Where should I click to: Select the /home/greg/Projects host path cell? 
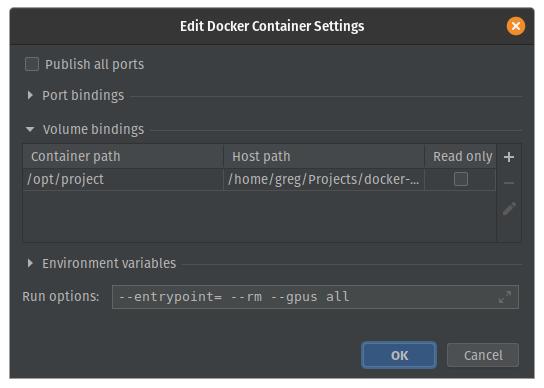click(324, 179)
